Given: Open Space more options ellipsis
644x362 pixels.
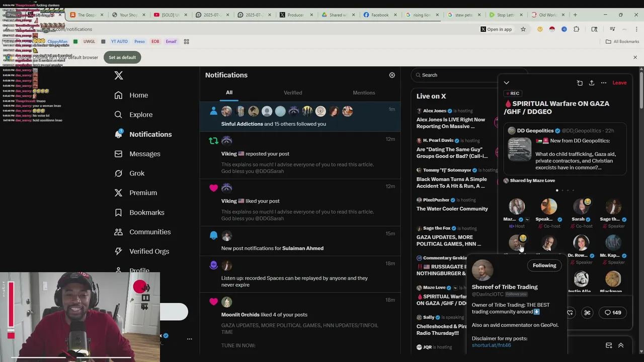Looking at the screenshot, I should (604, 83).
